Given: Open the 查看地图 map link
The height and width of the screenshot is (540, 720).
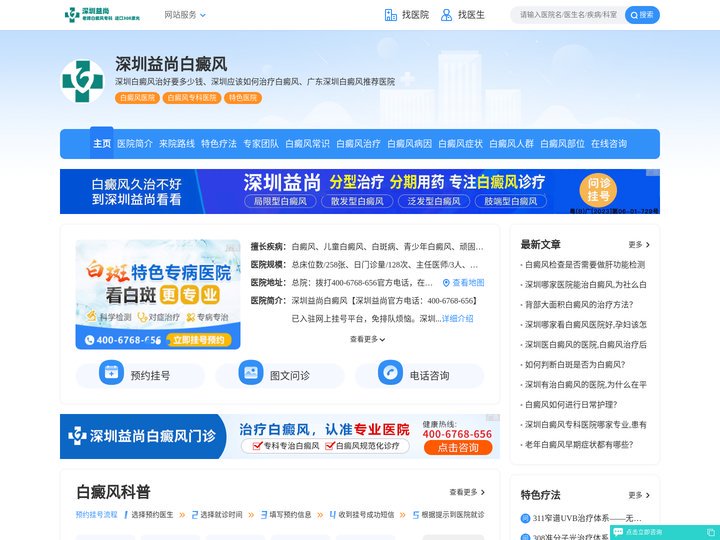Looking at the screenshot, I should [x=463, y=282].
